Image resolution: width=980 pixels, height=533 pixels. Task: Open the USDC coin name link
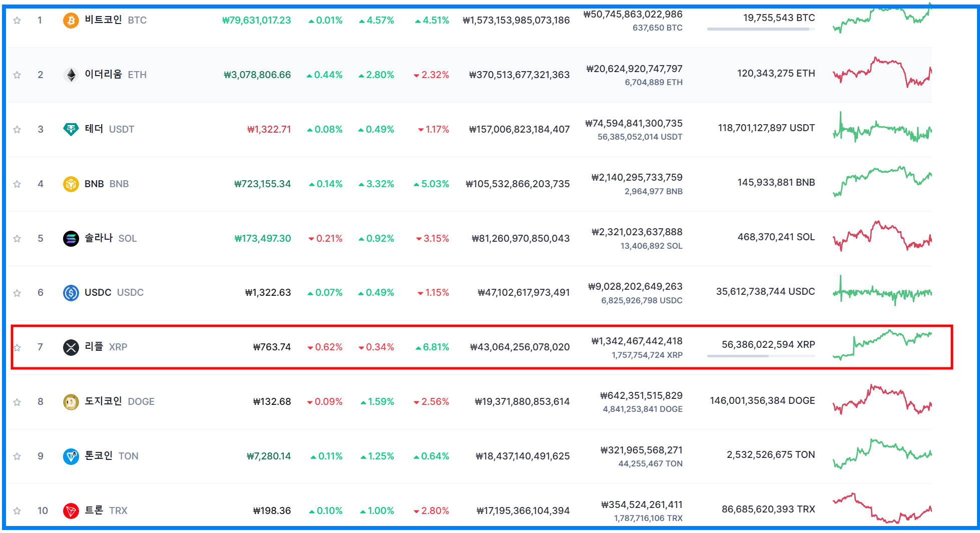(x=114, y=292)
